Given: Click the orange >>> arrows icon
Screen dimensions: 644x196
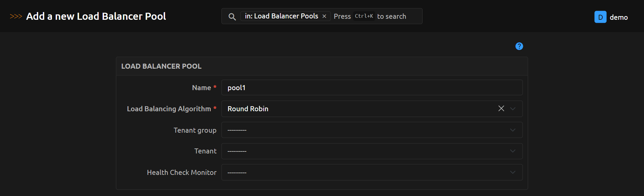Looking at the screenshot, I should tap(16, 16).
